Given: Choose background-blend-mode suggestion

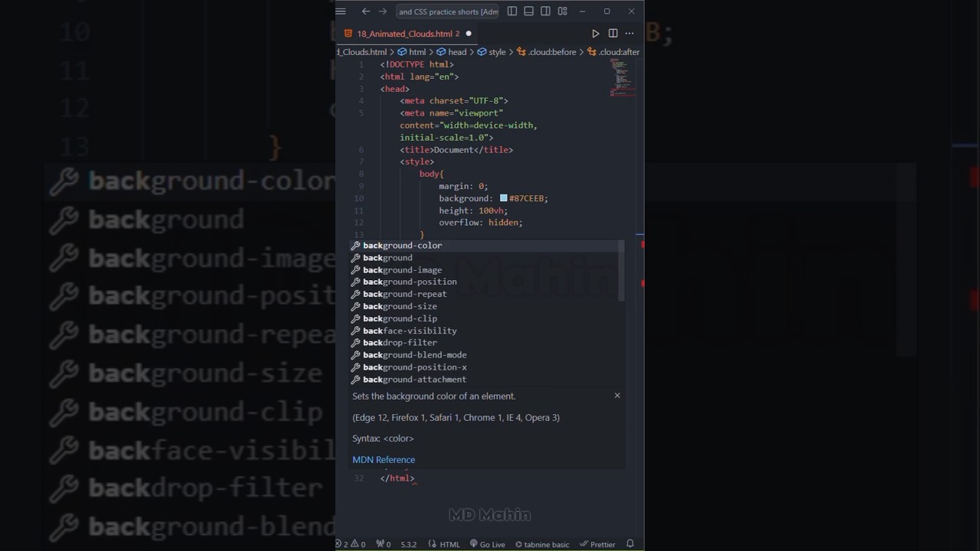Looking at the screenshot, I should (x=486, y=355).
